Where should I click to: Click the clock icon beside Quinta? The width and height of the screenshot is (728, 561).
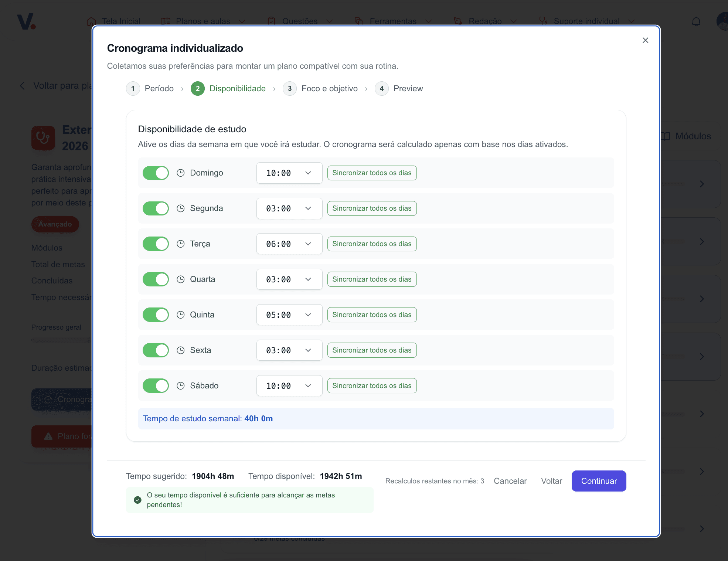[180, 315]
